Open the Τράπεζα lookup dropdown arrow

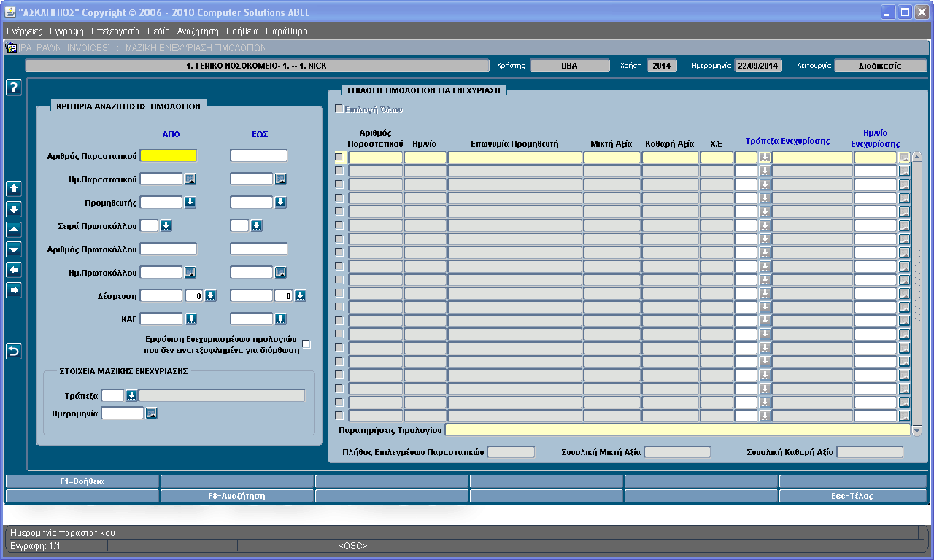click(x=131, y=396)
